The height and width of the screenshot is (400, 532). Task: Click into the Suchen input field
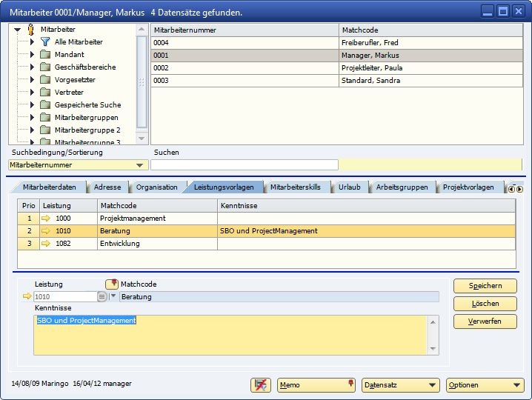[245, 165]
